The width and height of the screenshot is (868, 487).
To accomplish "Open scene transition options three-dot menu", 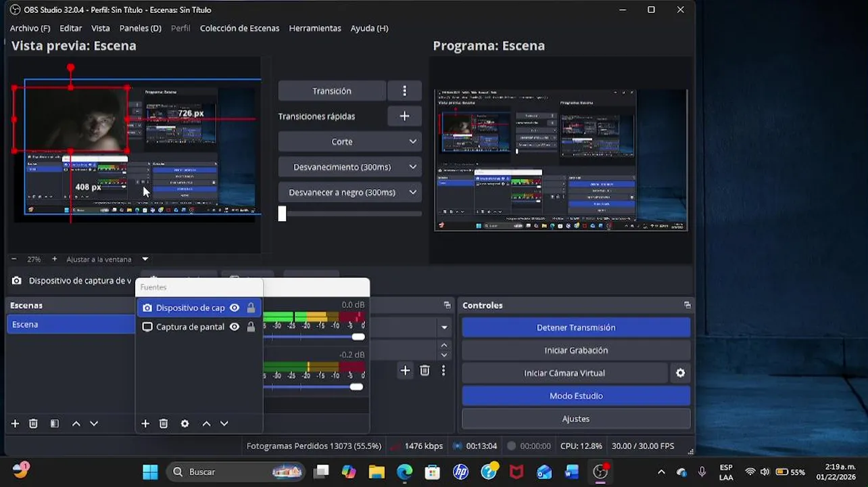I will click(443, 370).
